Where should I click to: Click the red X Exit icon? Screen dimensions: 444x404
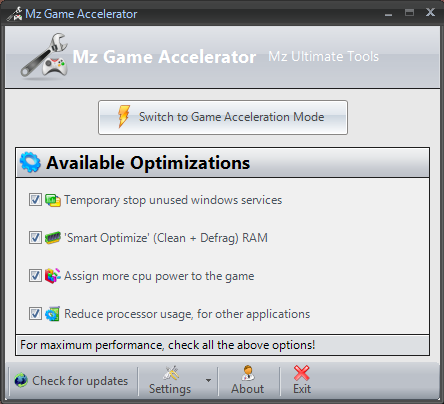pyautogui.click(x=302, y=373)
